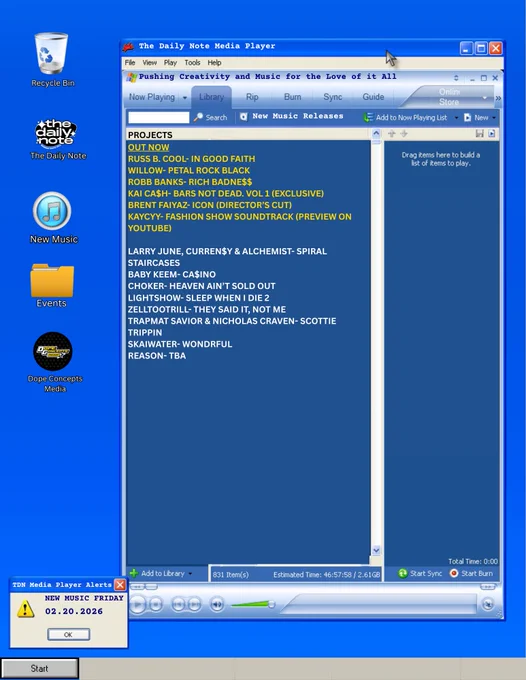Click the red media player title bar icon

coord(128,46)
